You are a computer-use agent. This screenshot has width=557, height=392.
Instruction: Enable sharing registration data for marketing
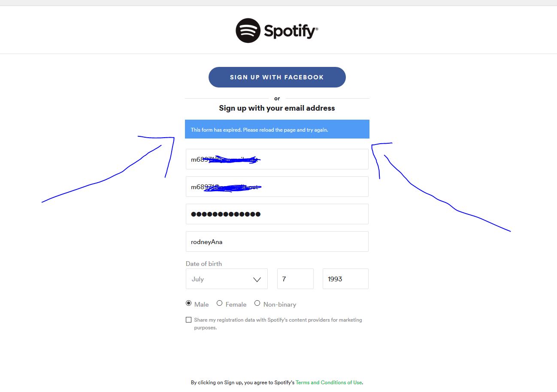[x=189, y=320]
